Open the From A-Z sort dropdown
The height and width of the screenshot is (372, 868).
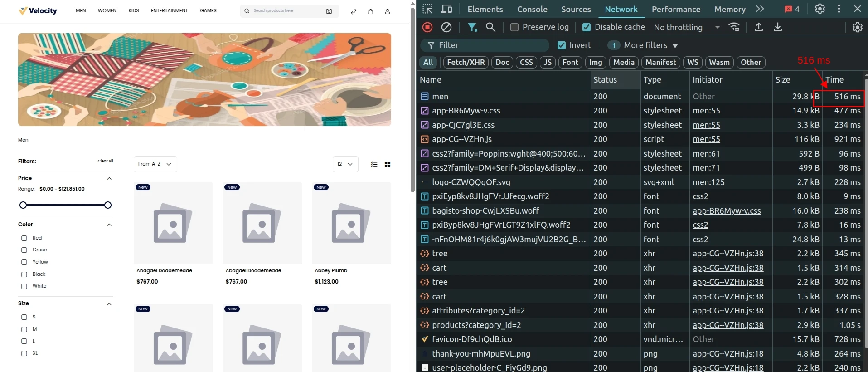[155, 164]
